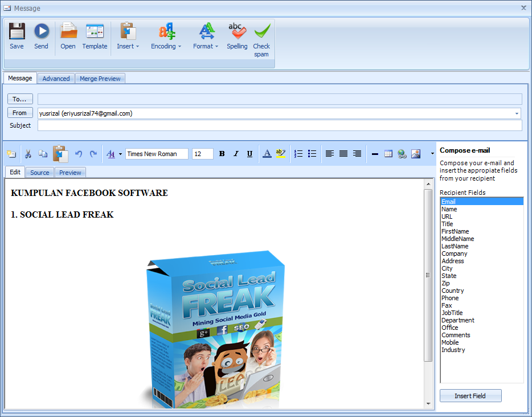Send the message with the Send icon
Viewport: 532px width, 417px height.
click(42, 31)
